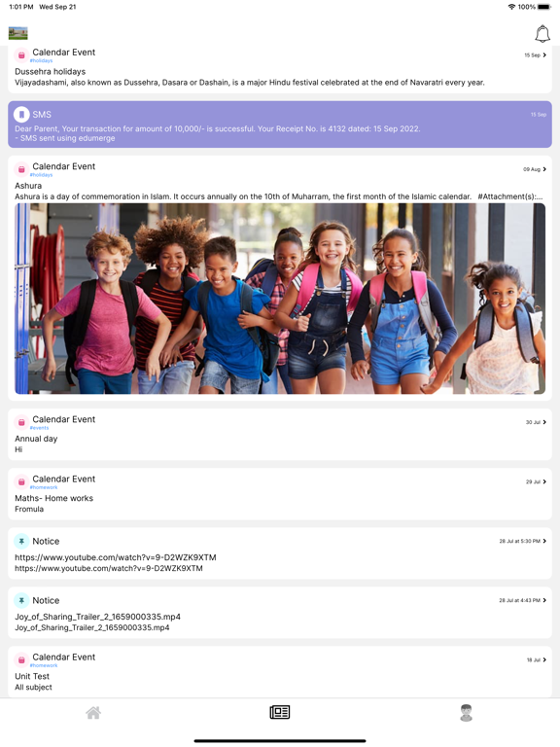This screenshot has width=560, height=747.
Task: Expand Unit Test event via 18 Jul chevron
Action: [x=544, y=659]
